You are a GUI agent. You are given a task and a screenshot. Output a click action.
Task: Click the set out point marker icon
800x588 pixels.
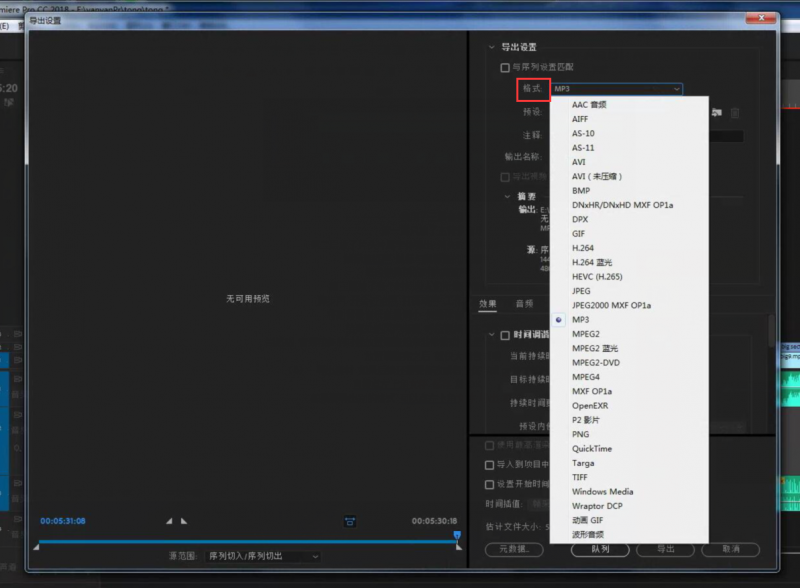184,521
